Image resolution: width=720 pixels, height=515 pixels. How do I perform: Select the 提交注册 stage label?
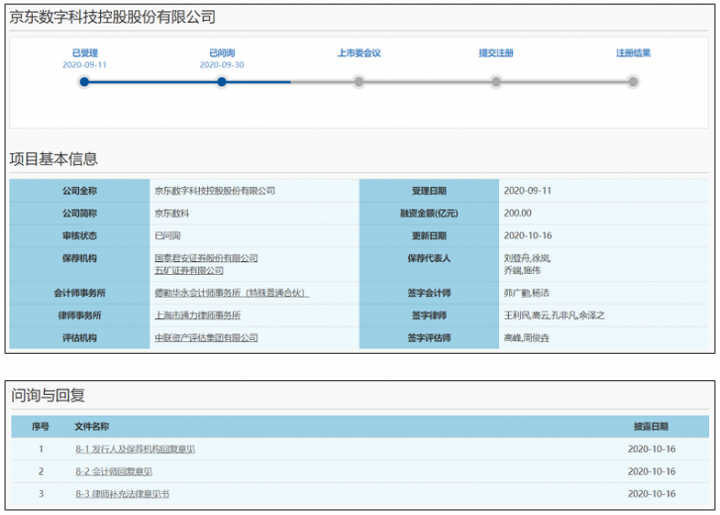pyautogui.click(x=496, y=53)
